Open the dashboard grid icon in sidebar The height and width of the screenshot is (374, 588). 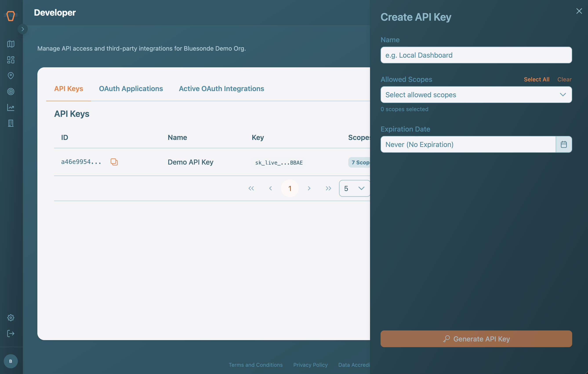point(11,60)
